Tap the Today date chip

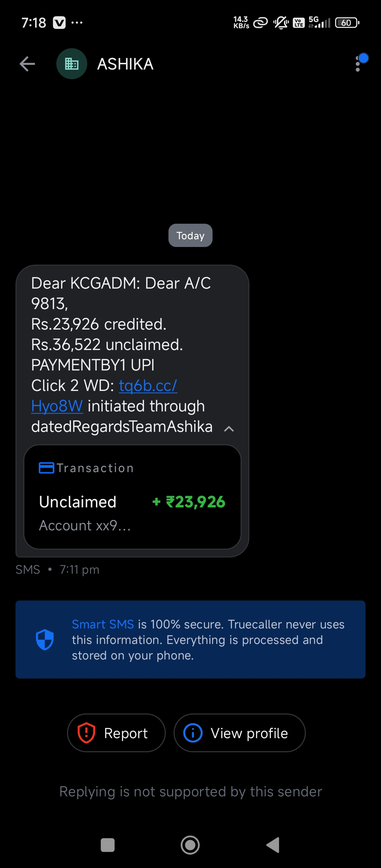tap(190, 235)
